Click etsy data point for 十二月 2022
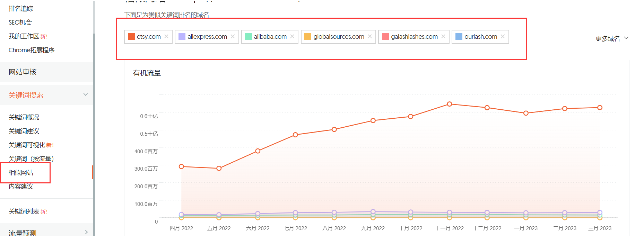Image resolution: width=644 pixels, height=236 pixels. click(x=487, y=108)
